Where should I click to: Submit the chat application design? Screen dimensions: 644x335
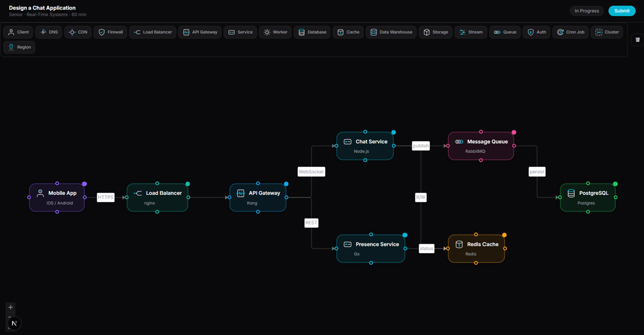622,11
